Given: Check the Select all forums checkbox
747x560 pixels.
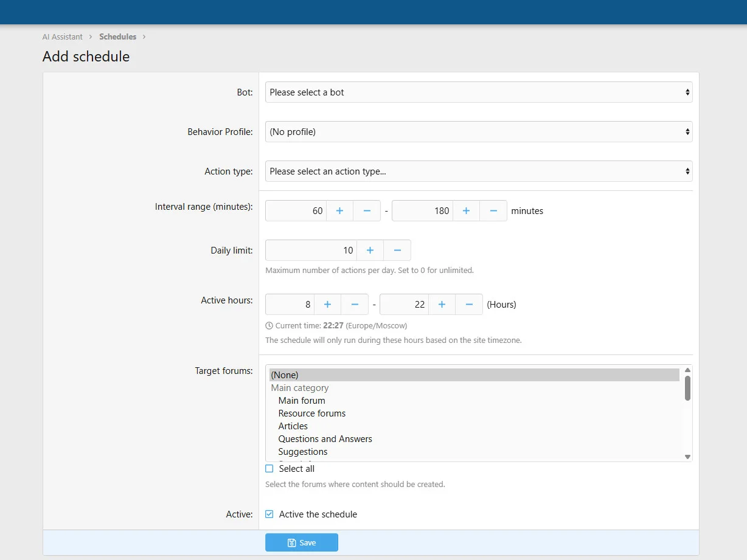Looking at the screenshot, I should 269,469.
